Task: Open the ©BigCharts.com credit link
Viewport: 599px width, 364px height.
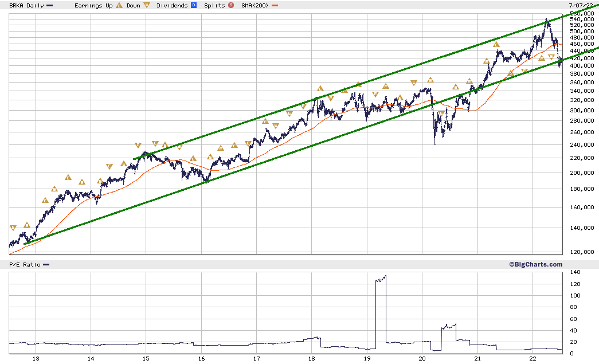Action: [535, 264]
